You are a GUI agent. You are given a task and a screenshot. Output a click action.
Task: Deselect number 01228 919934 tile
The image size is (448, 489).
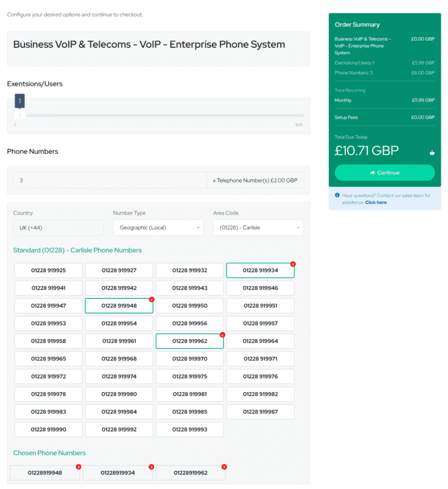point(260,270)
